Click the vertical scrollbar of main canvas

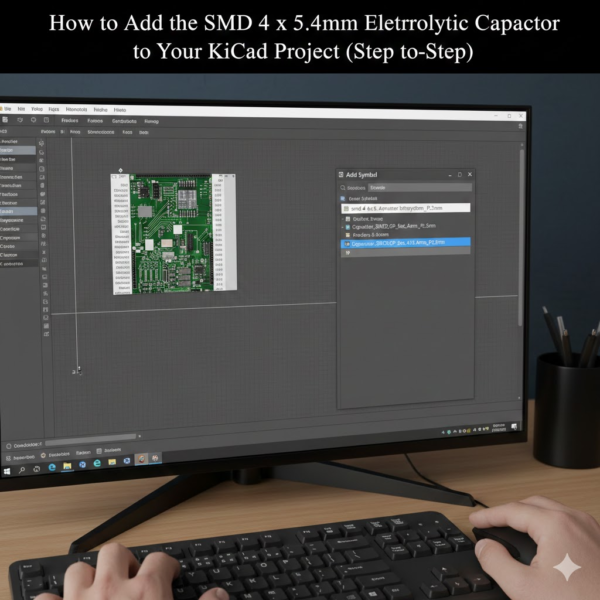coord(520,237)
